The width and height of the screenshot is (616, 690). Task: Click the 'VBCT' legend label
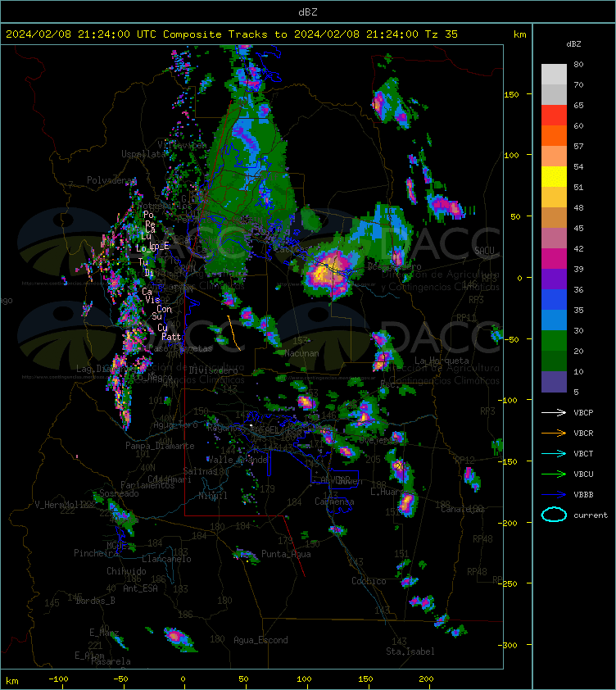(583, 454)
